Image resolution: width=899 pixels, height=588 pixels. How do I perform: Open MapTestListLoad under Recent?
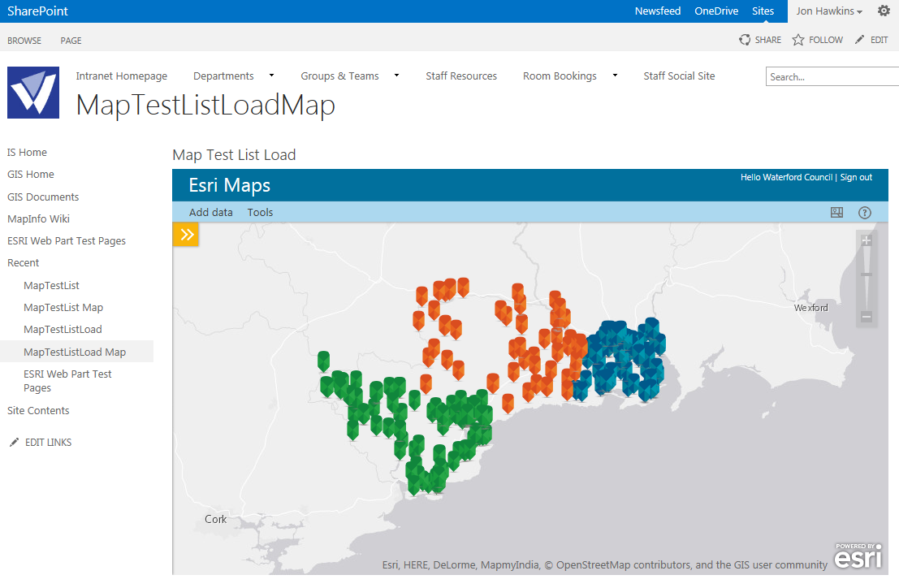click(x=63, y=330)
